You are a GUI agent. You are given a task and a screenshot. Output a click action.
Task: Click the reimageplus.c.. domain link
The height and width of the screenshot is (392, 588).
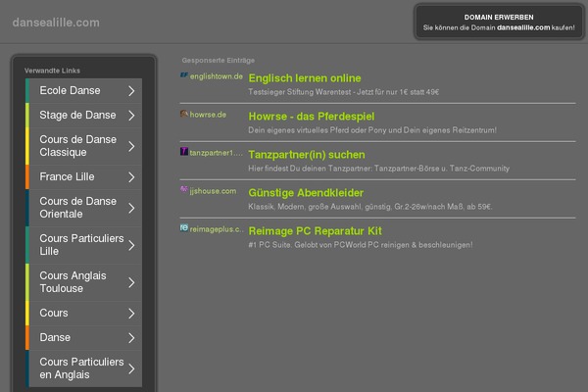217,229
